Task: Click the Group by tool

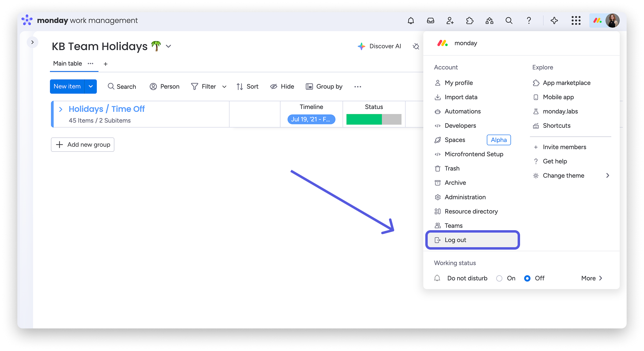Action: pyautogui.click(x=324, y=86)
